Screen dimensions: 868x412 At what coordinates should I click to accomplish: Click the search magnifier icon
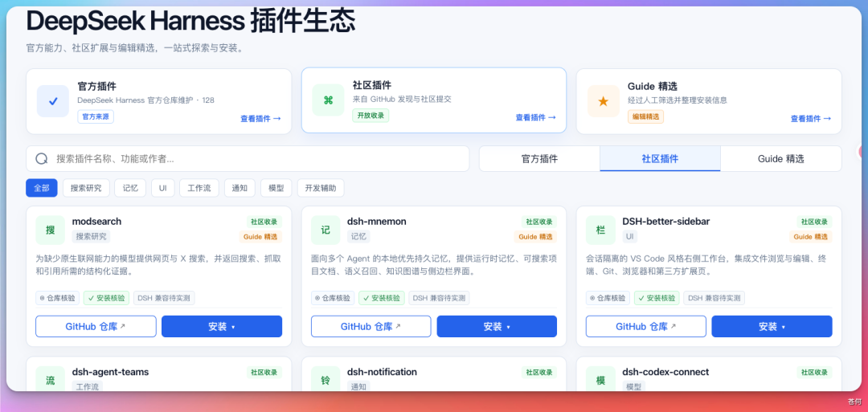[x=42, y=159]
